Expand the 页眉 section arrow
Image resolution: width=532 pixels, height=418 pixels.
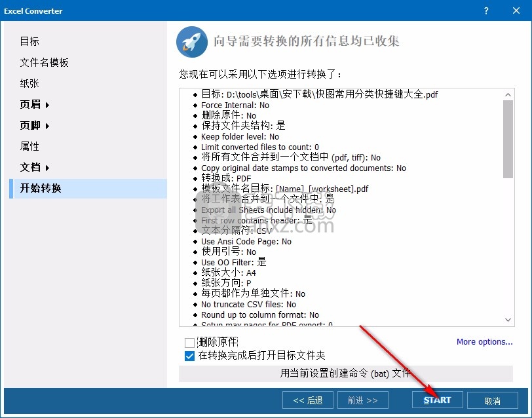tap(48, 105)
